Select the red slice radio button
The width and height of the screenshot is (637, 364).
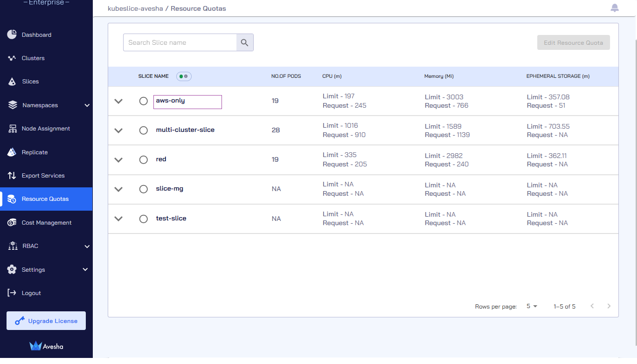click(144, 160)
